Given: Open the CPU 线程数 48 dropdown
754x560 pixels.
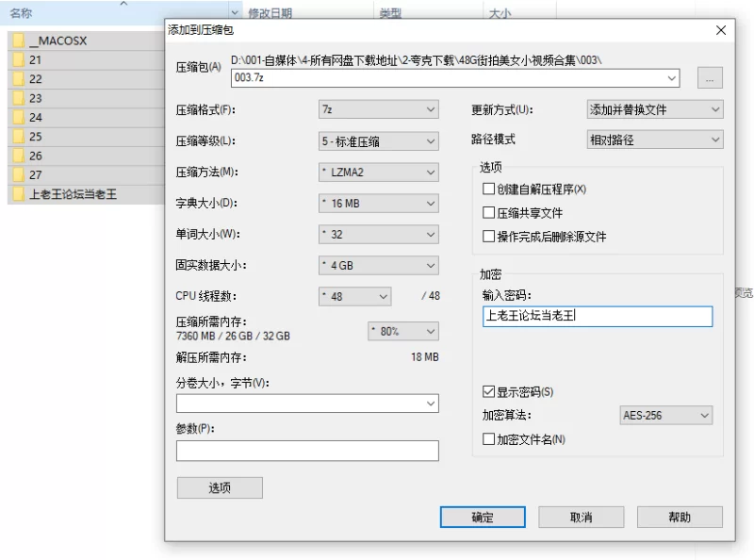Looking at the screenshot, I should 355,296.
